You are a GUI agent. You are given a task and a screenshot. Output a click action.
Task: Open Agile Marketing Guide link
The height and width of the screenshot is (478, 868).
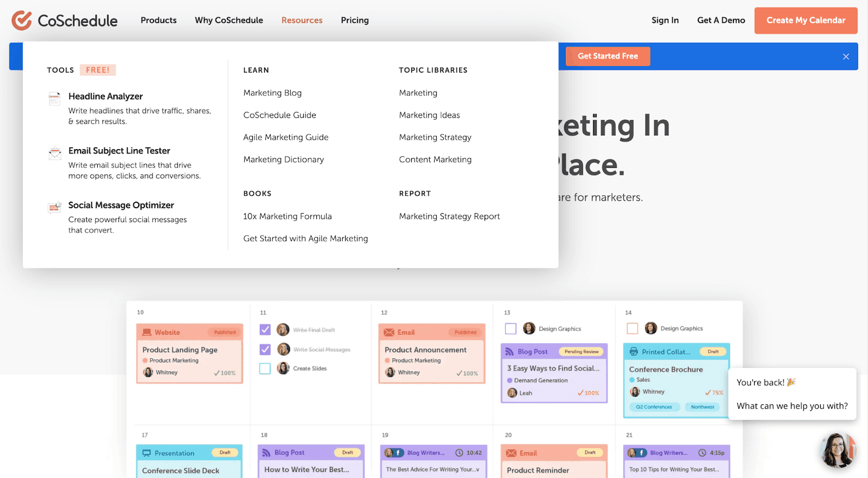[286, 137]
